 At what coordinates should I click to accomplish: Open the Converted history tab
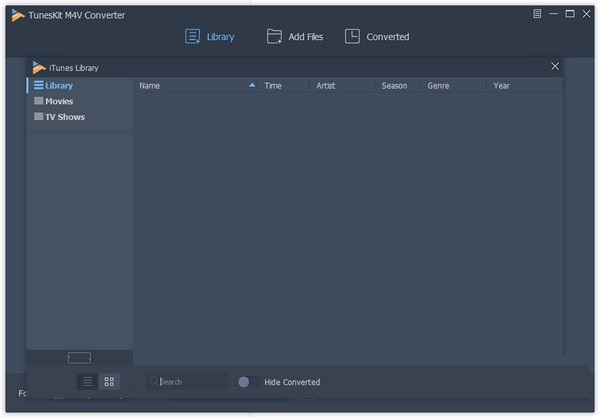point(377,37)
